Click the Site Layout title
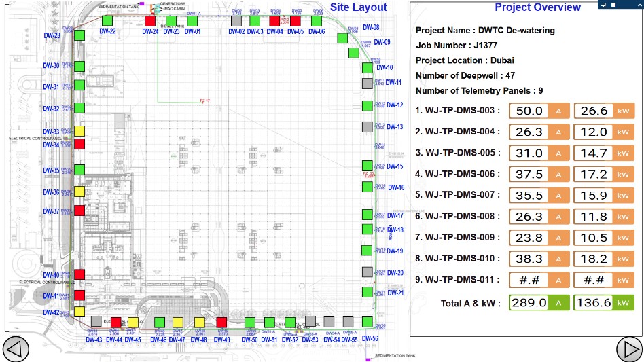This screenshot has height=362, width=644. click(358, 7)
